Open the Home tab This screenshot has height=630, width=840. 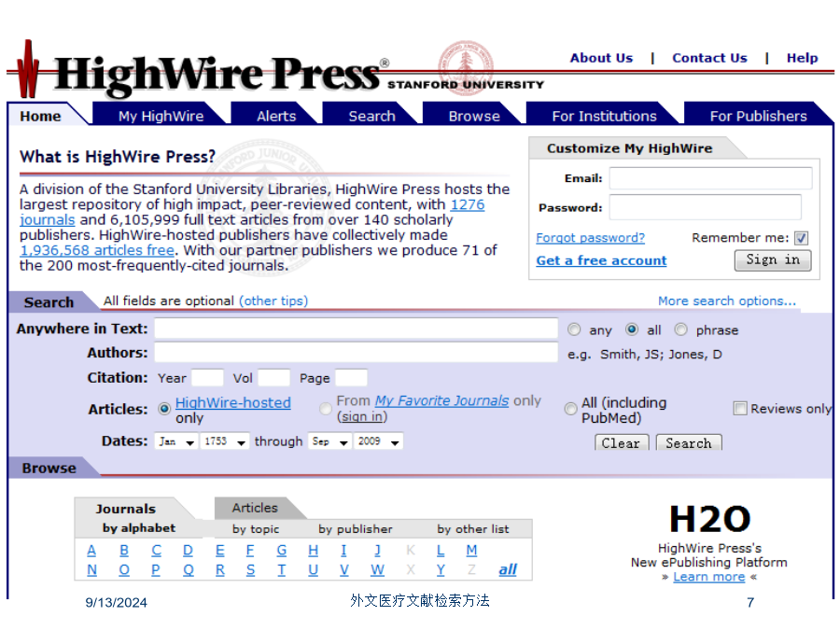click(x=41, y=117)
